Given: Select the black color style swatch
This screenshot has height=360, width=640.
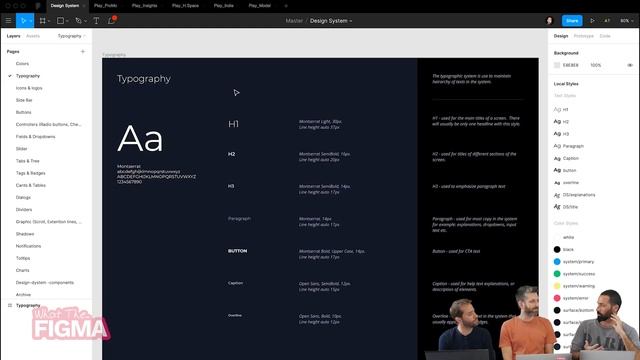Looking at the screenshot, I should [557, 249].
